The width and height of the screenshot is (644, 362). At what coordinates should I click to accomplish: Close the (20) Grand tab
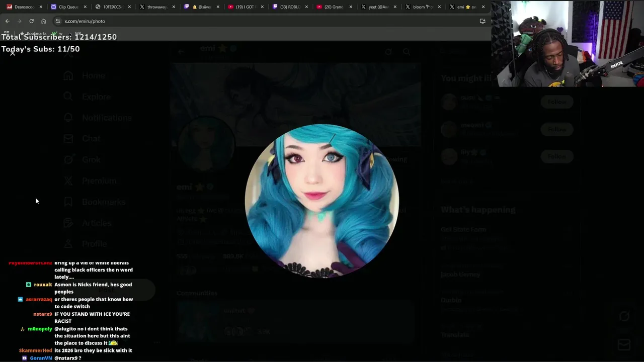coord(351,7)
